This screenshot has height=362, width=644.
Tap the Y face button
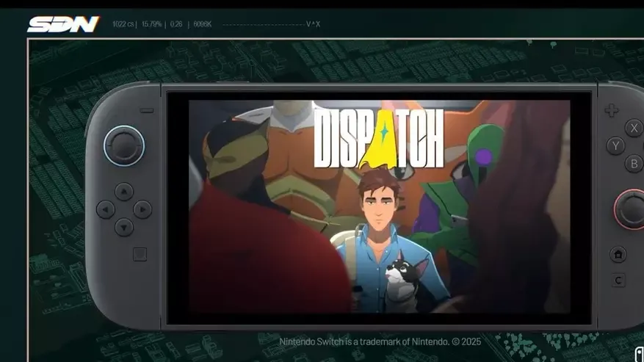tap(615, 145)
